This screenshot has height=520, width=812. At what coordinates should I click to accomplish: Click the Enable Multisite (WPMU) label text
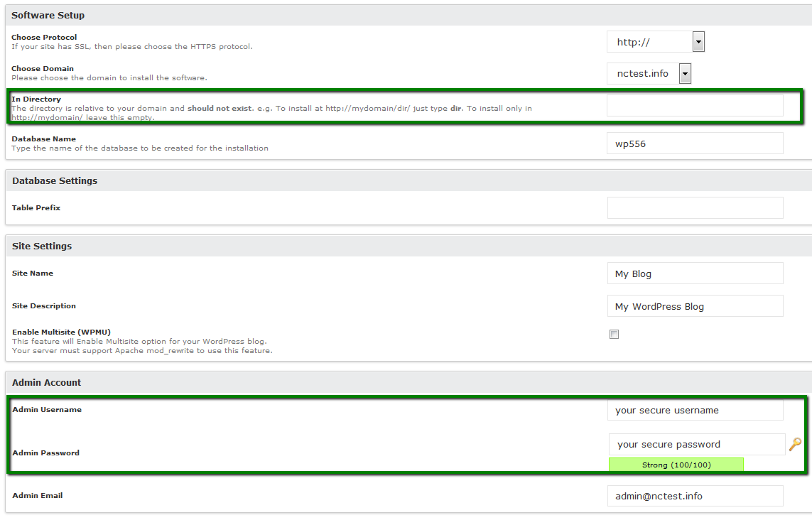(x=61, y=332)
